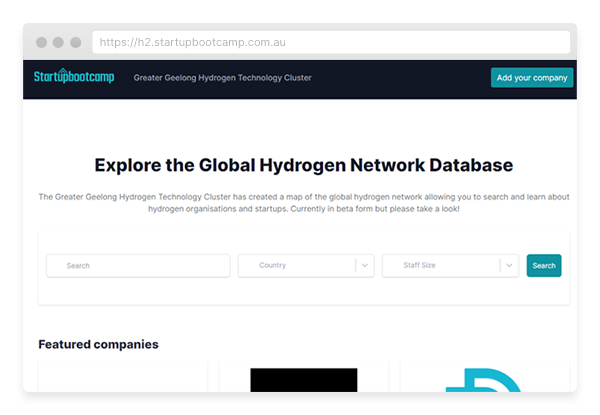Open the Staff Size dropdown
Viewport: 600px width, 415px height.
[x=450, y=265]
